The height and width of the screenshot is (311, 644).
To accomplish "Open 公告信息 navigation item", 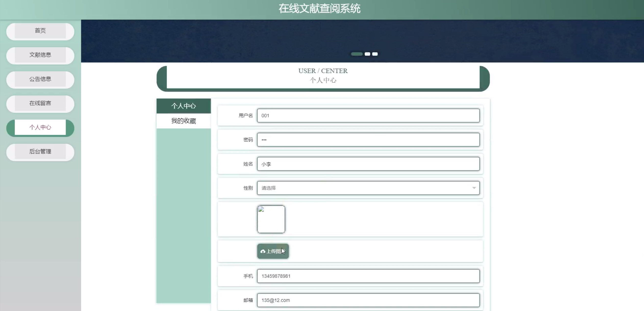I will [x=40, y=79].
